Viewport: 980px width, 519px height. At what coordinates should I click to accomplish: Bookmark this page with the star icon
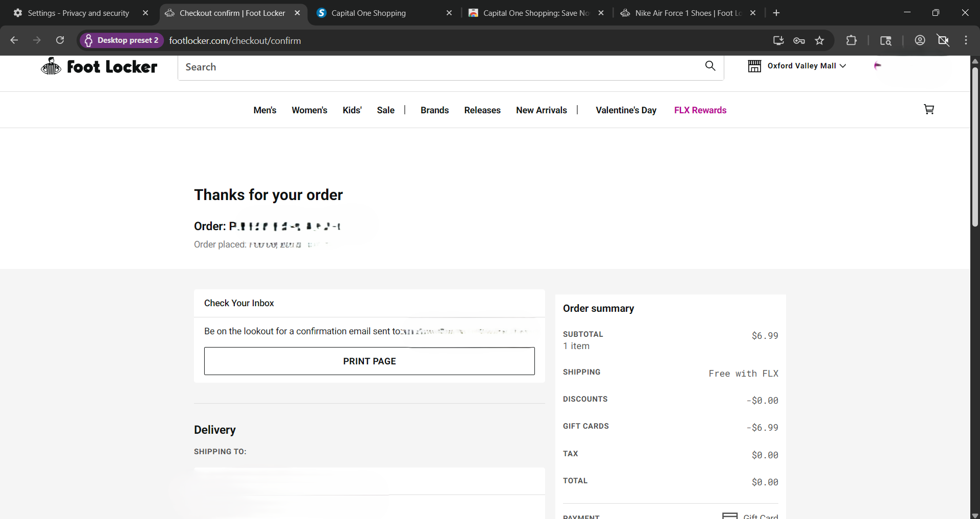(819, 40)
